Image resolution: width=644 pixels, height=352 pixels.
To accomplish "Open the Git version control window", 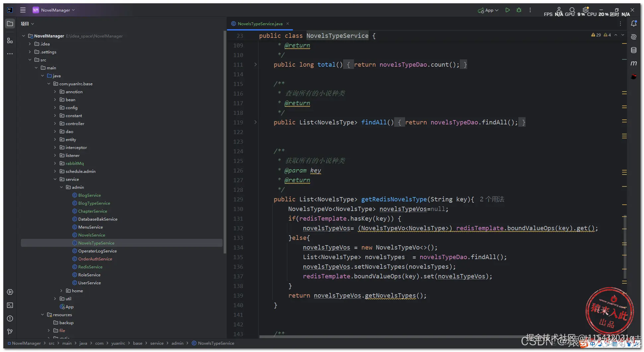I will (x=10, y=331).
